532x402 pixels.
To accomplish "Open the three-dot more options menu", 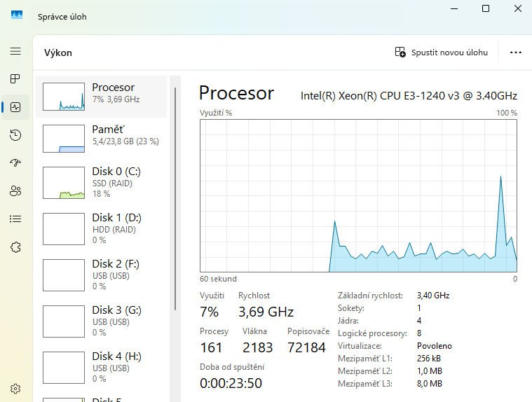I will coord(516,52).
